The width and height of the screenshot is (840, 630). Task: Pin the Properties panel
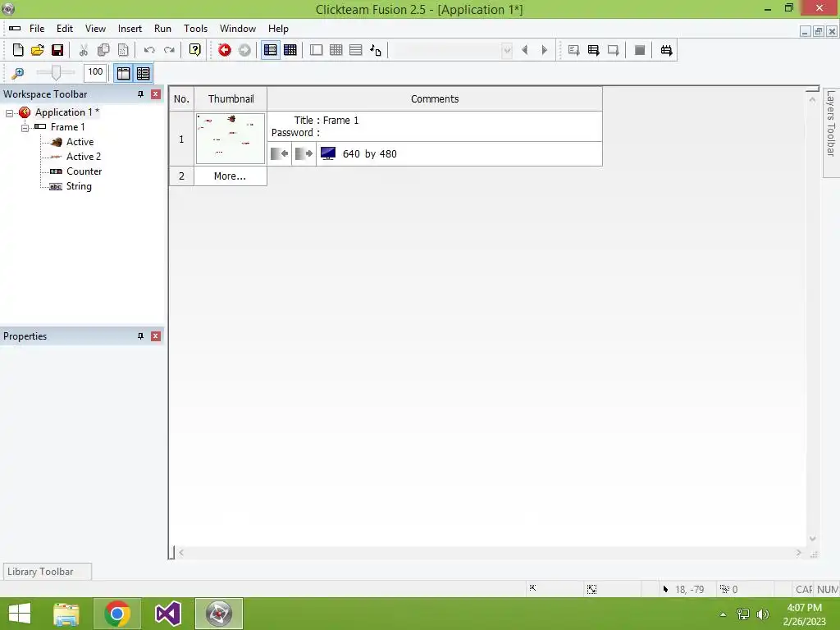coord(140,336)
